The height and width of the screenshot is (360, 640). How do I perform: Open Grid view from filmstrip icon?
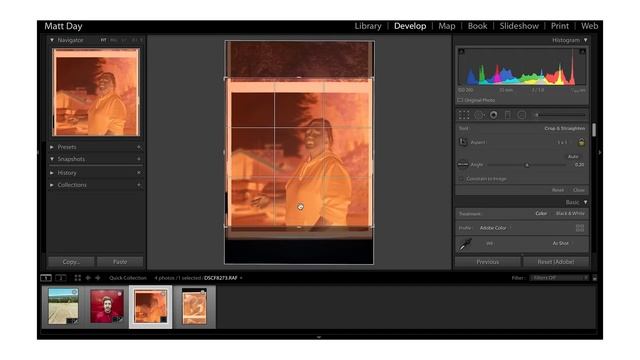coord(78,278)
